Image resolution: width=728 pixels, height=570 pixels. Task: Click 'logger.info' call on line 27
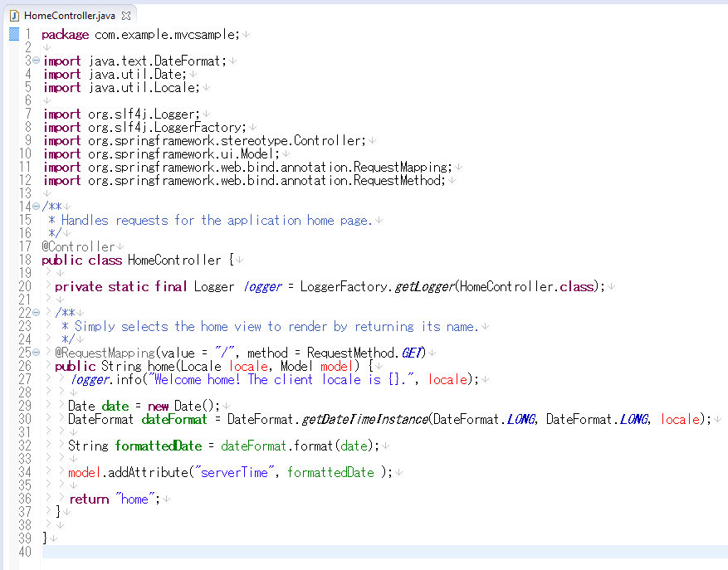[x=106, y=379]
